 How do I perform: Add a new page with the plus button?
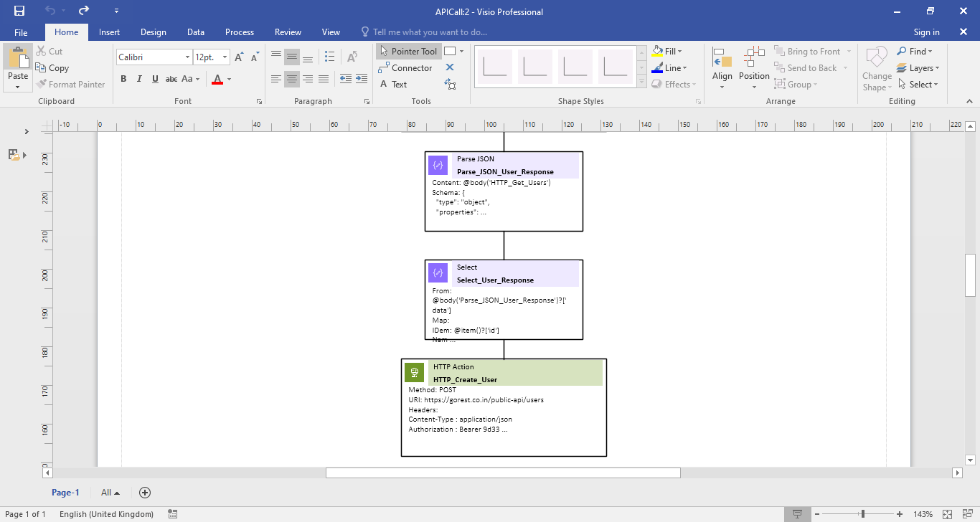[144, 493]
